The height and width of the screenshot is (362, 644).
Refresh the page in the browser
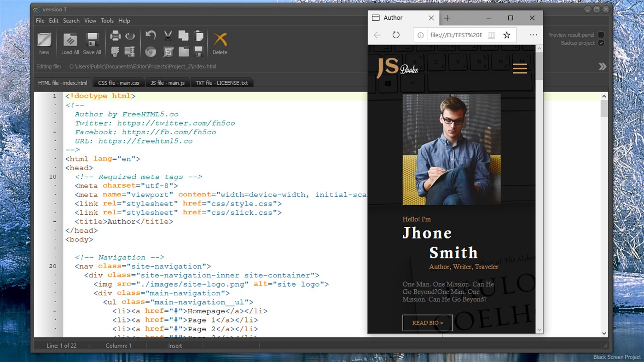tap(396, 35)
